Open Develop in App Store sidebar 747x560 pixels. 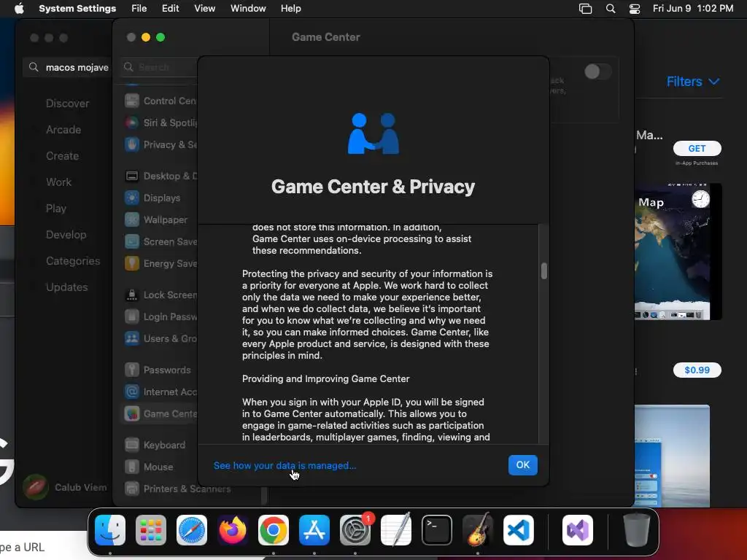click(66, 235)
